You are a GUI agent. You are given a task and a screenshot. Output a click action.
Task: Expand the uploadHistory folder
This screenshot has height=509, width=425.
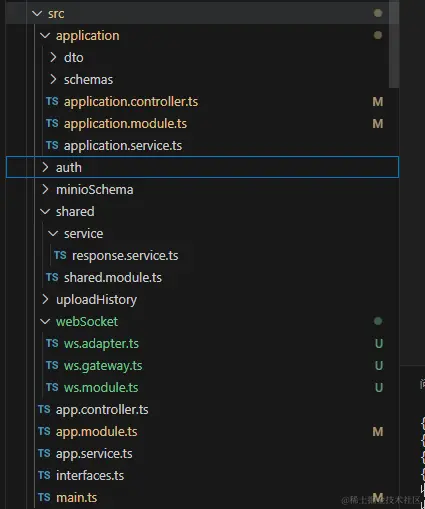pyautogui.click(x=202, y=299)
